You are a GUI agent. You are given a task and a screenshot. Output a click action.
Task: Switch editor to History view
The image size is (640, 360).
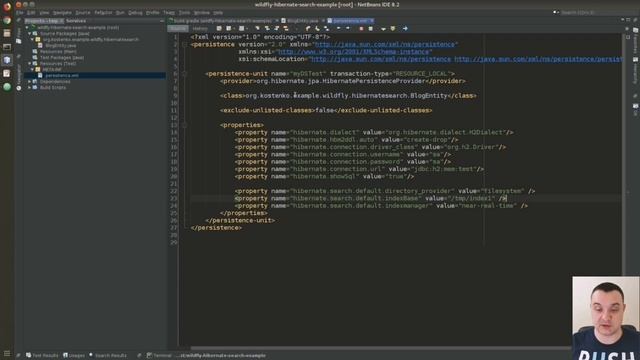tap(200, 29)
